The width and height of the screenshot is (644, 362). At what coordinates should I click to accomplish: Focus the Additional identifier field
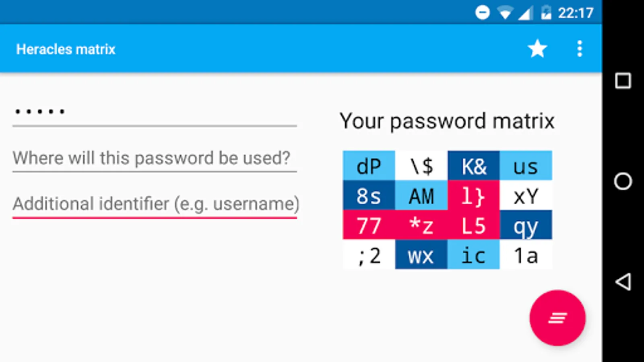pyautogui.click(x=155, y=204)
